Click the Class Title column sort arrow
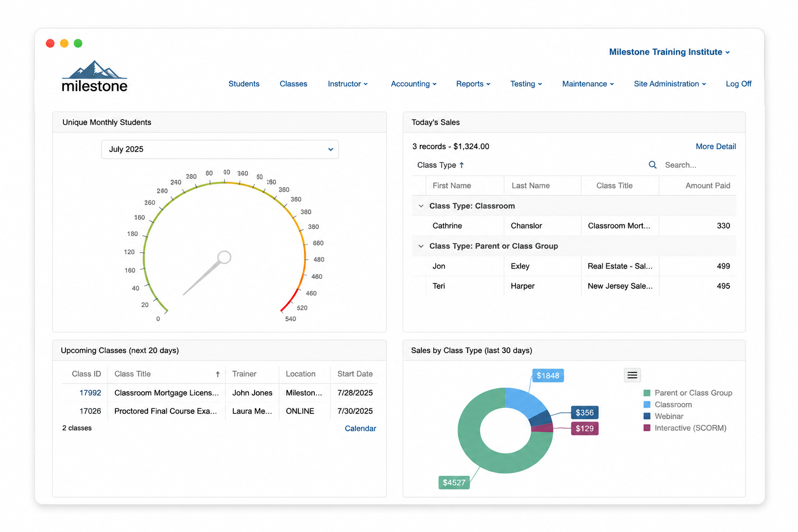The width and height of the screenshot is (798, 532). point(218,374)
